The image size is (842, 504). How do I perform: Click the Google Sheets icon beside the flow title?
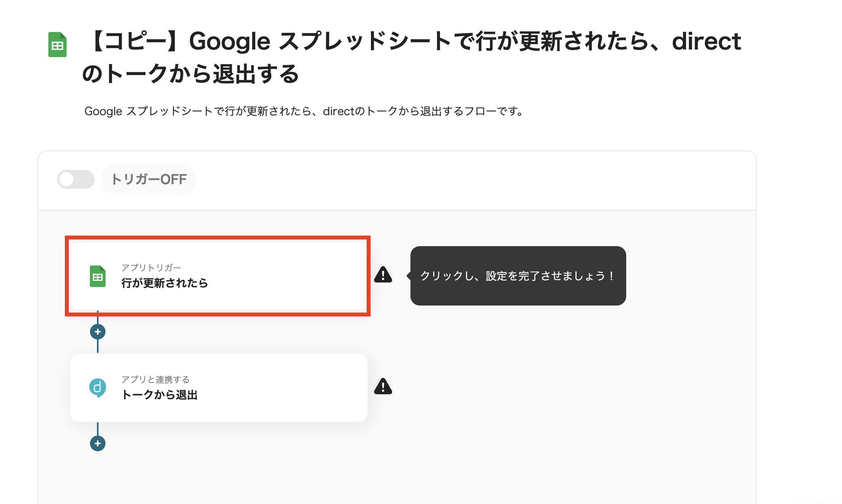[57, 45]
